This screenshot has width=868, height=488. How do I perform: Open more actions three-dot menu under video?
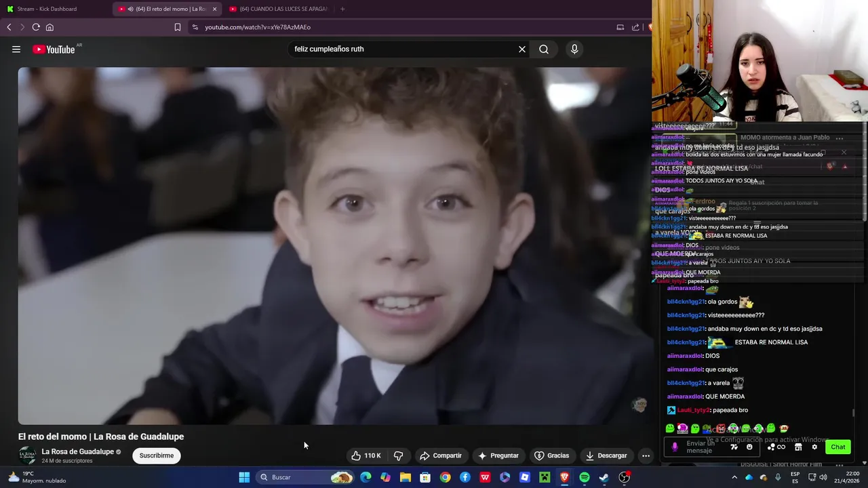pos(646,455)
